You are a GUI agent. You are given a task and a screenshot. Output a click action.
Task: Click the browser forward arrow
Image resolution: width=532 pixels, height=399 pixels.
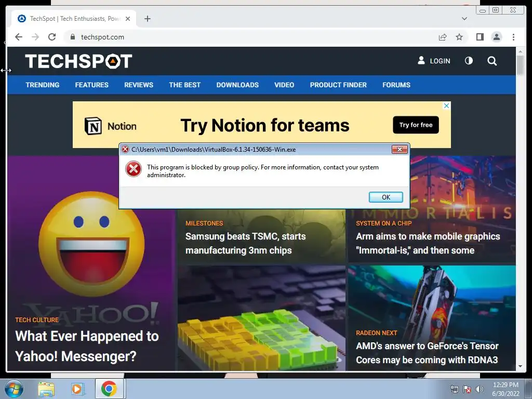[35, 37]
